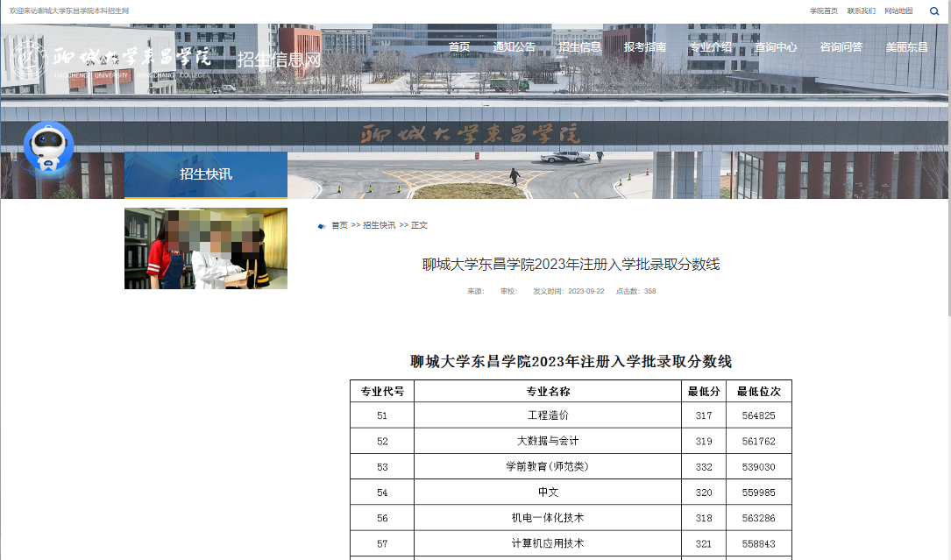Click the students photo thumbnail
This screenshot has width=951, height=560.
pos(206,248)
